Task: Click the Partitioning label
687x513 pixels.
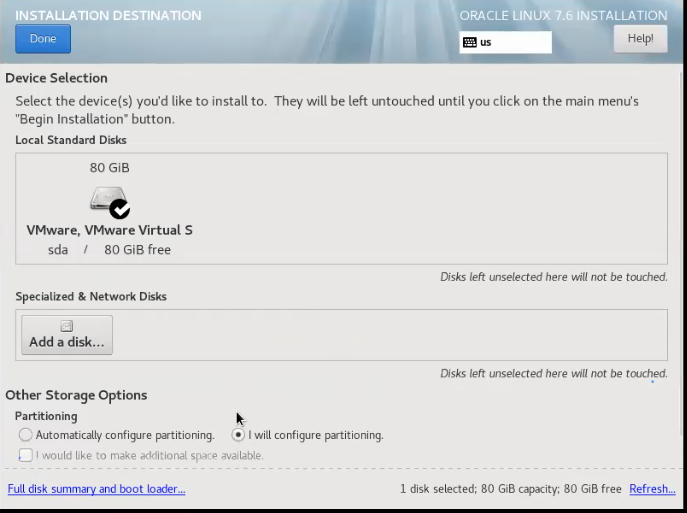Action: 46,416
